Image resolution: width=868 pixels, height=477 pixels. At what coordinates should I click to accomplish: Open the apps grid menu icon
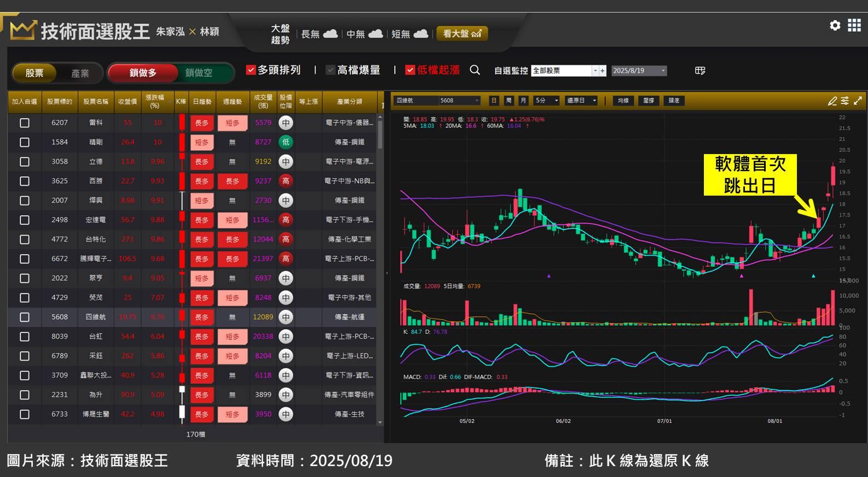854,25
